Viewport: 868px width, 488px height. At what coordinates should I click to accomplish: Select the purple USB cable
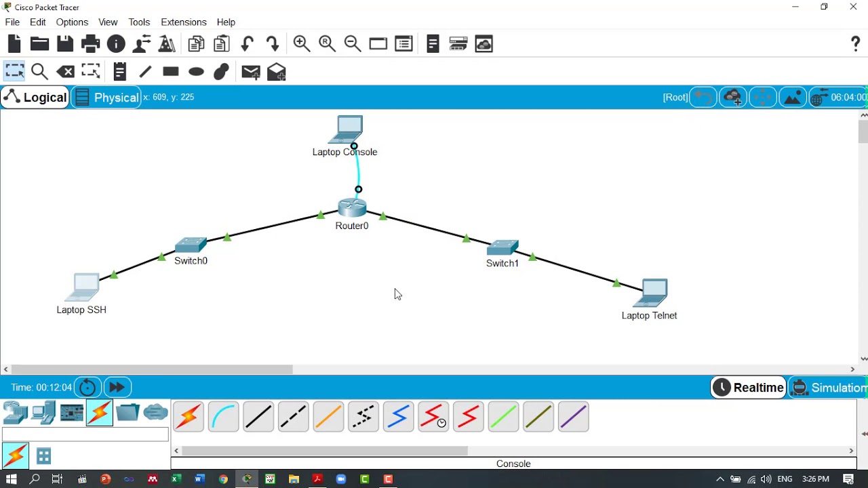[x=573, y=417]
